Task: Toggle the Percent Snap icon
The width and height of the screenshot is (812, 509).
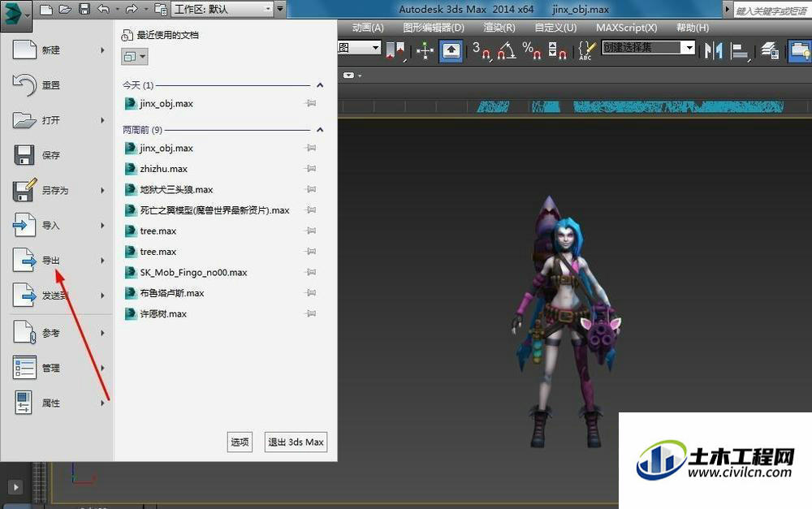Action: pyautogui.click(x=532, y=51)
